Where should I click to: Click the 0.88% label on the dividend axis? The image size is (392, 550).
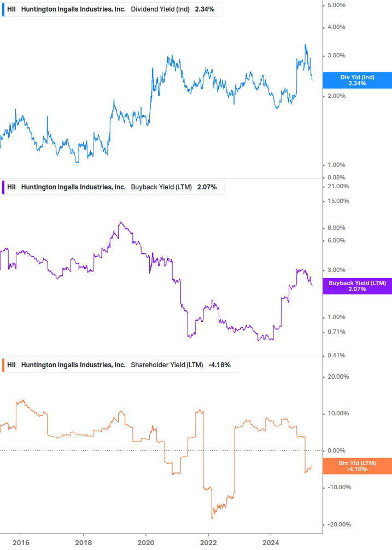pyautogui.click(x=336, y=177)
